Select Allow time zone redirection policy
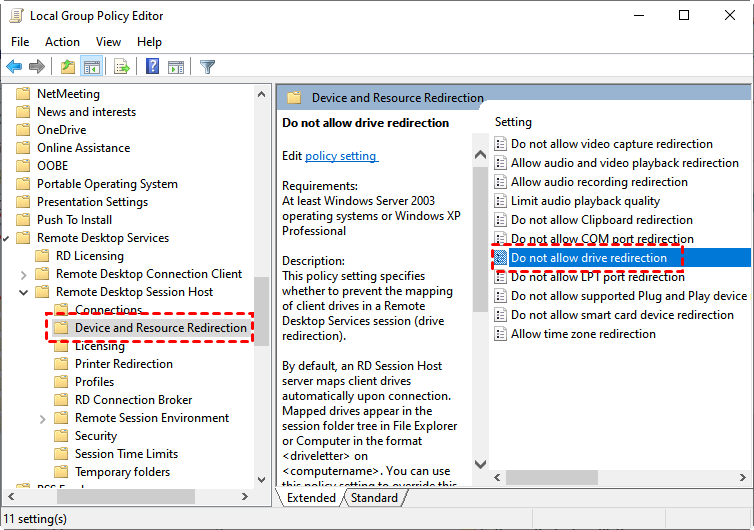Screen dimensions: 754x530 pos(583,334)
